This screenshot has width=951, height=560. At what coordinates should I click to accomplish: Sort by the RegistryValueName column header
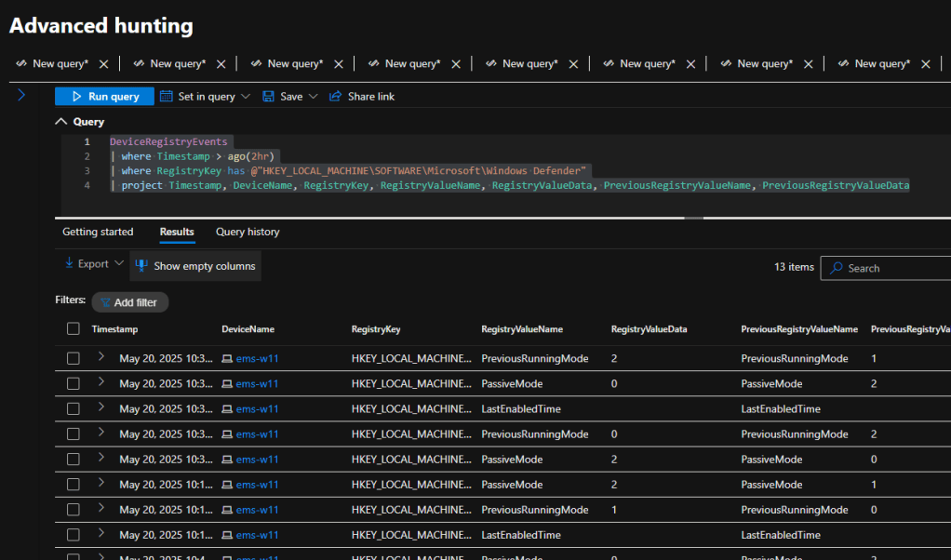click(521, 329)
